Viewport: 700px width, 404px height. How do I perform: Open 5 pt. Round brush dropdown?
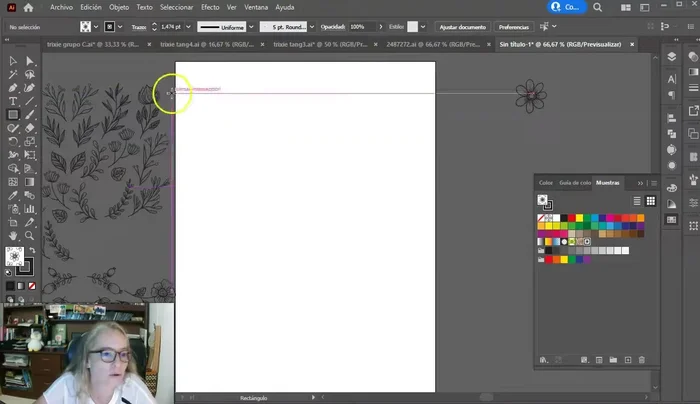point(312,27)
